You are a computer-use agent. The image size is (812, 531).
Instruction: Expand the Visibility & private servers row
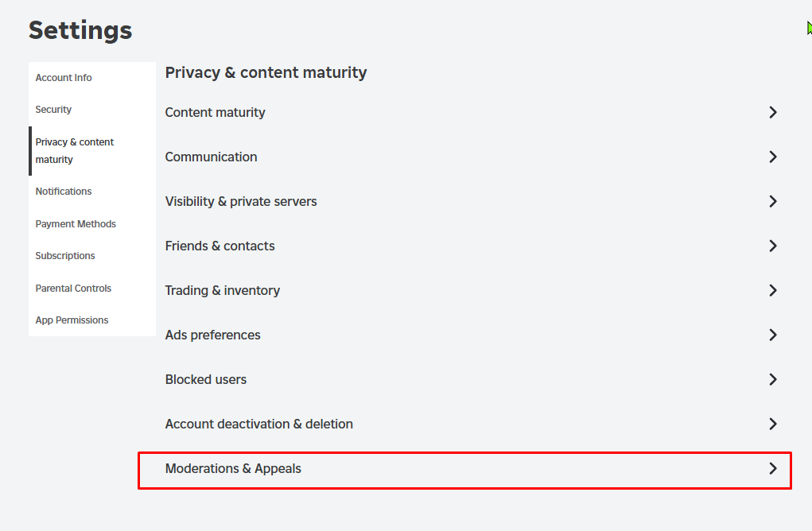pos(772,201)
